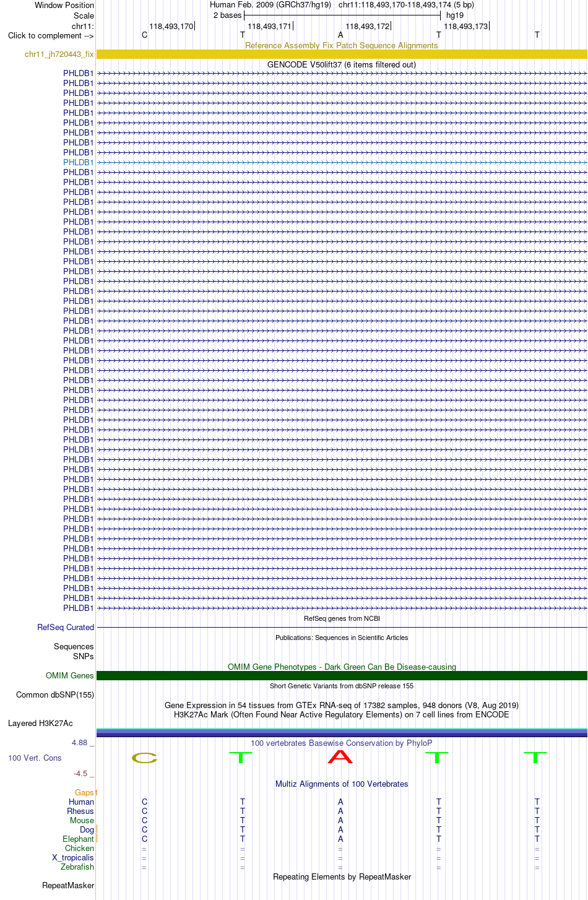Image resolution: width=588 pixels, height=900 pixels.
Task: Open Reference Assembly Fix Patch Sequence Alignments title
Action: click(x=342, y=45)
